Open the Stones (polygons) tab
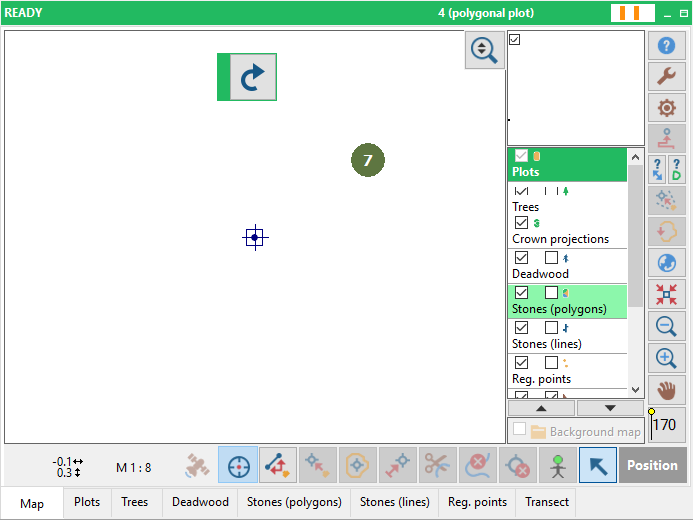Viewport: 693px width, 520px height. 294,502
